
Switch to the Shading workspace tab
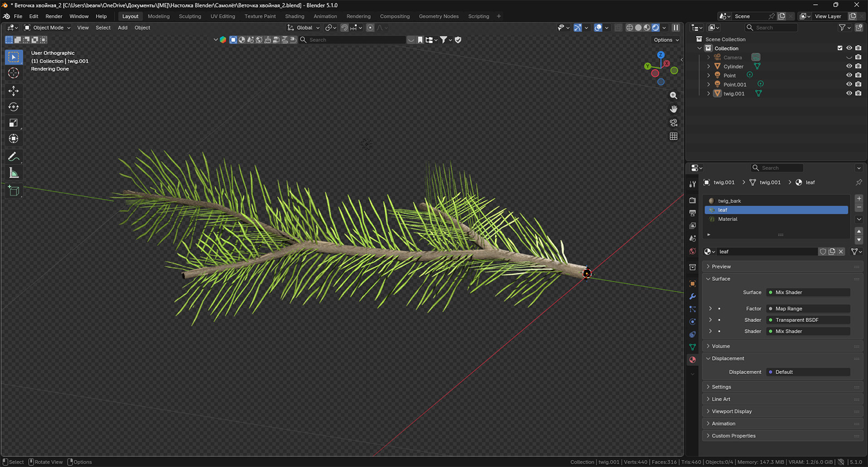pos(295,16)
